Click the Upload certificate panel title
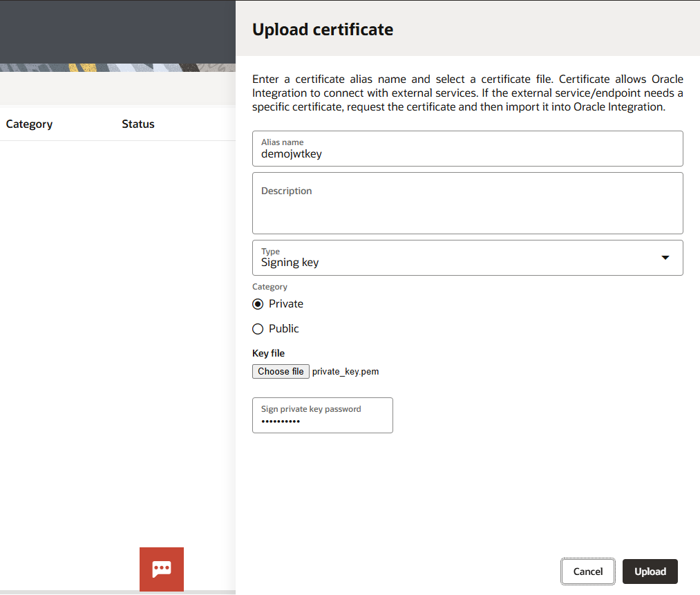Screen dimensions: 700x595 [x=323, y=30]
